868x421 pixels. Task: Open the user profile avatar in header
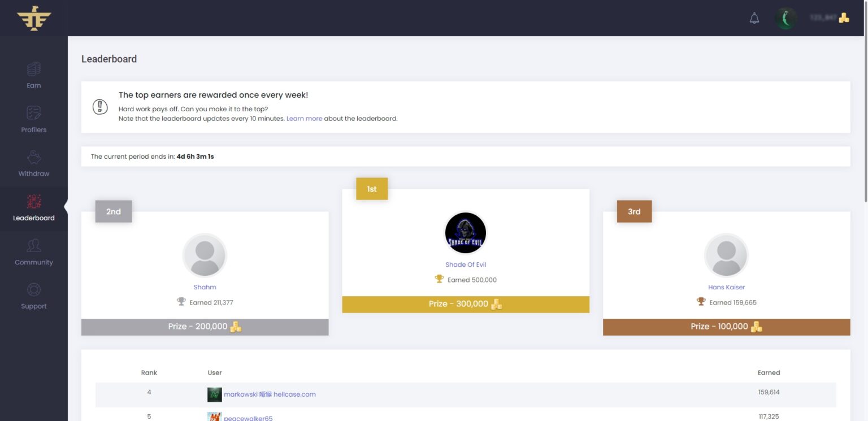[785, 18]
